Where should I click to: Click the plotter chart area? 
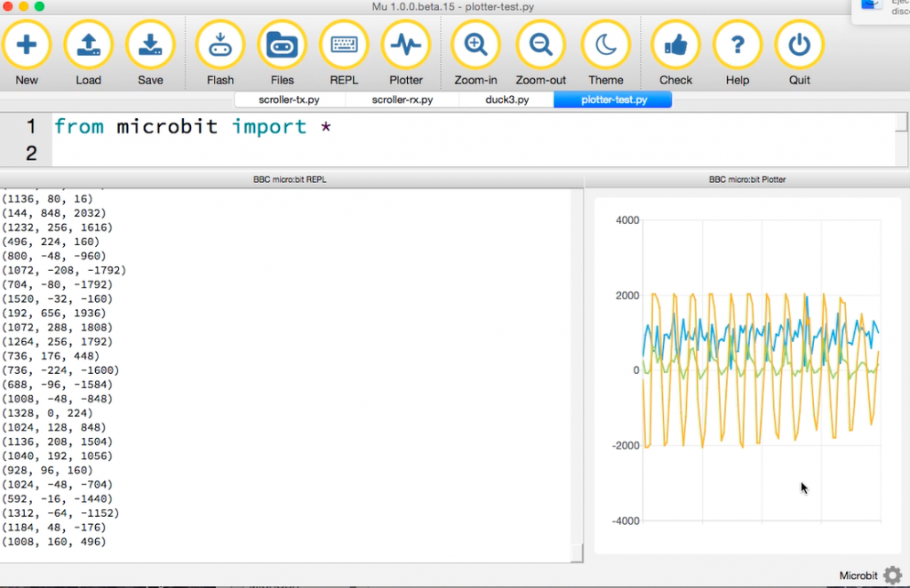[x=760, y=373]
